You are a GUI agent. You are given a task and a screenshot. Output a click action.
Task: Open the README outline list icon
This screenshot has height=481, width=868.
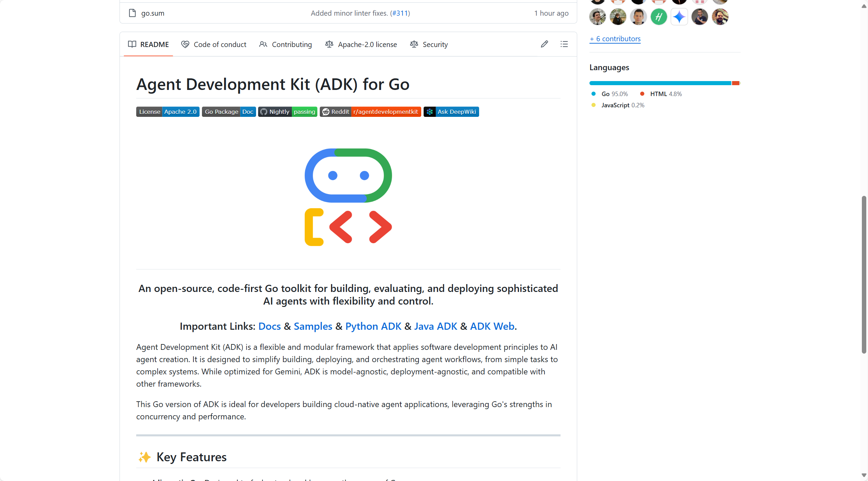click(564, 44)
